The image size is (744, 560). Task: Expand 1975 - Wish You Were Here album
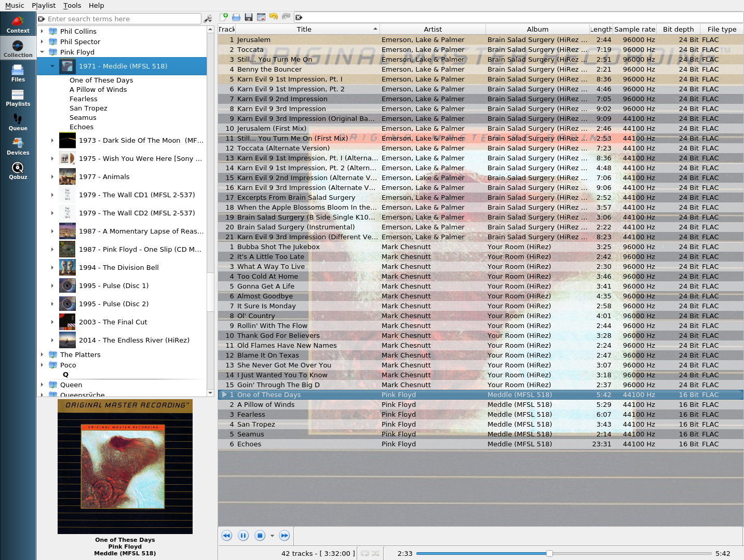tap(52, 158)
